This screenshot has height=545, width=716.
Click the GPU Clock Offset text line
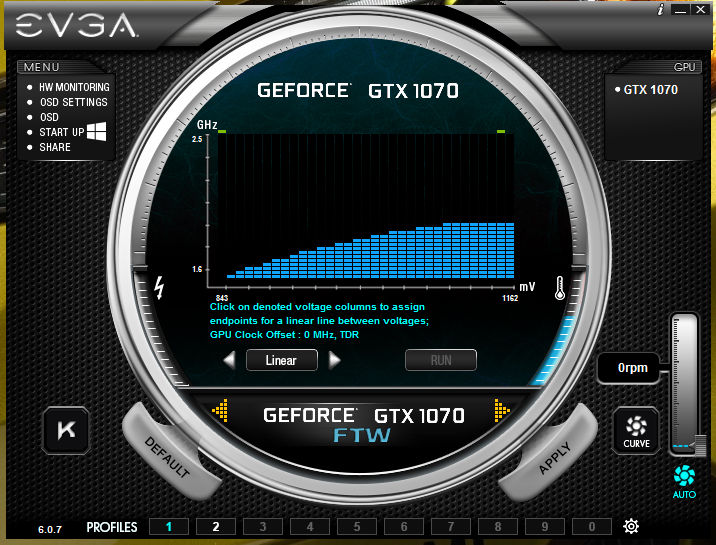(284, 335)
